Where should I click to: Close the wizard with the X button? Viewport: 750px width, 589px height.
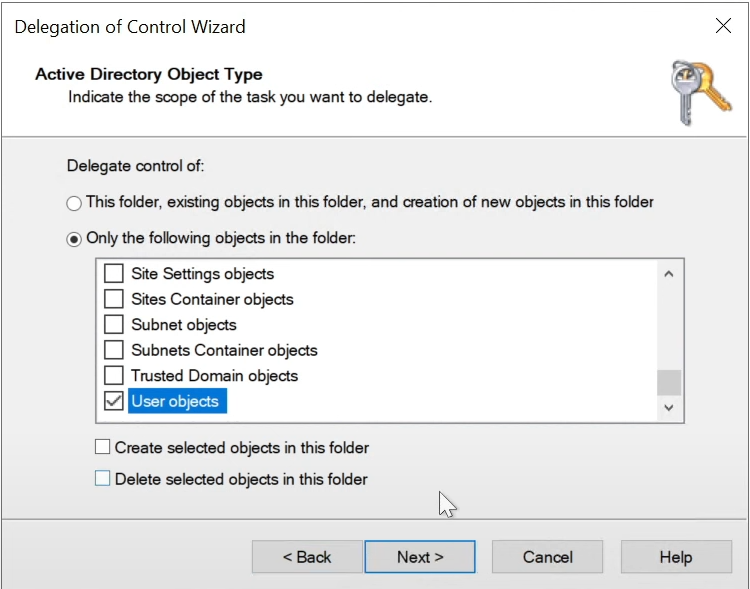(x=723, y=26)
